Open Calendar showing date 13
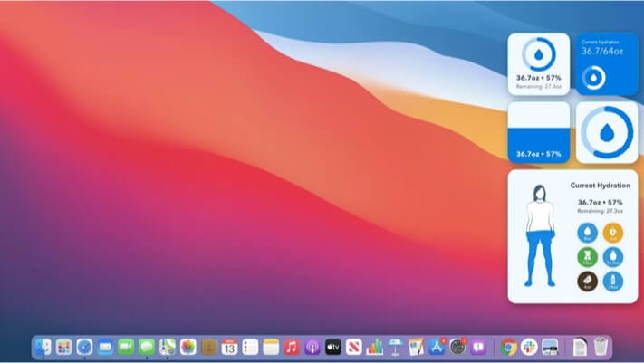 pyautogui.click(x=229, y=348)
